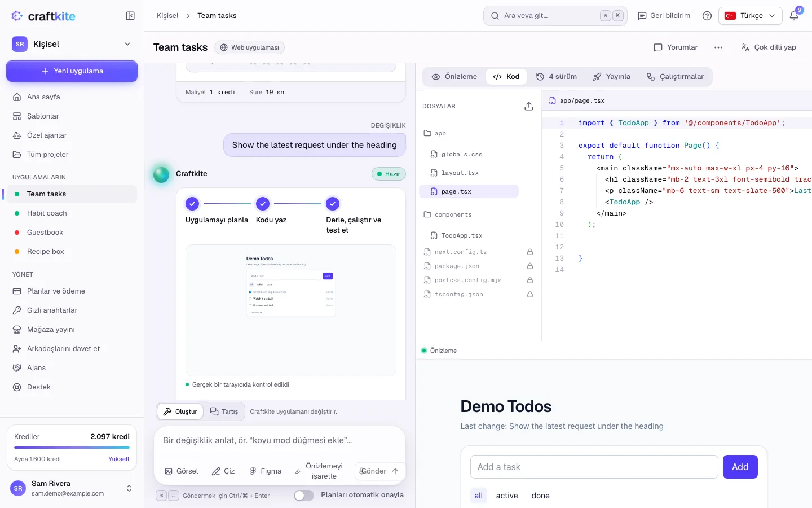Switch to Tartış mode

coord(224,411)
